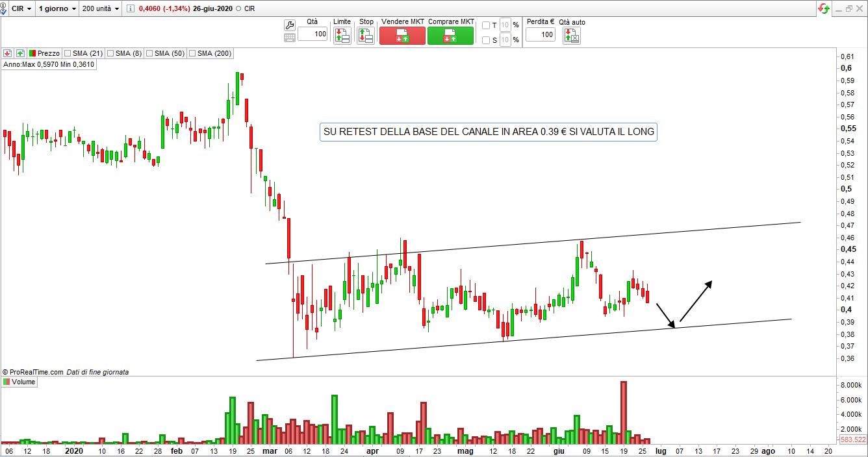Screen dimensions: 868x457
Task: Click the Perdita € input field
Action: click(x=540, y=34)
